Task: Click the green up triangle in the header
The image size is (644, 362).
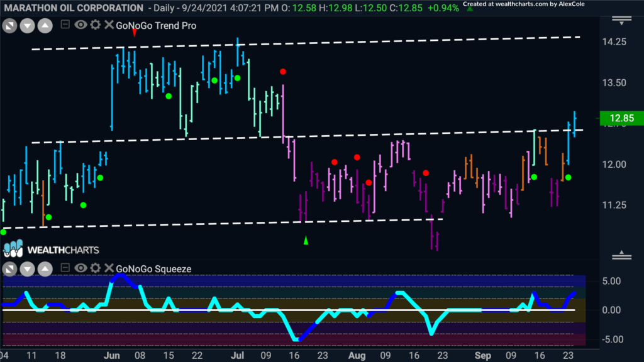Action: pos(470,8)
